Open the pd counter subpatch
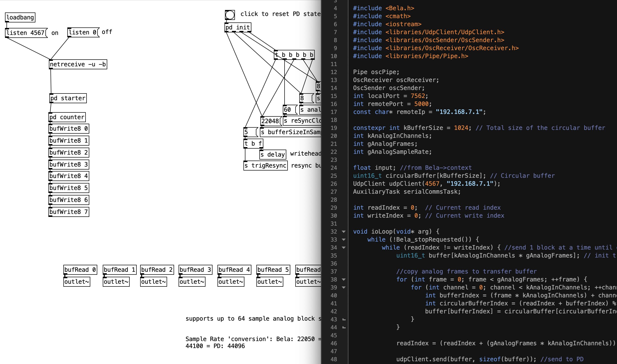 point(67,117)
